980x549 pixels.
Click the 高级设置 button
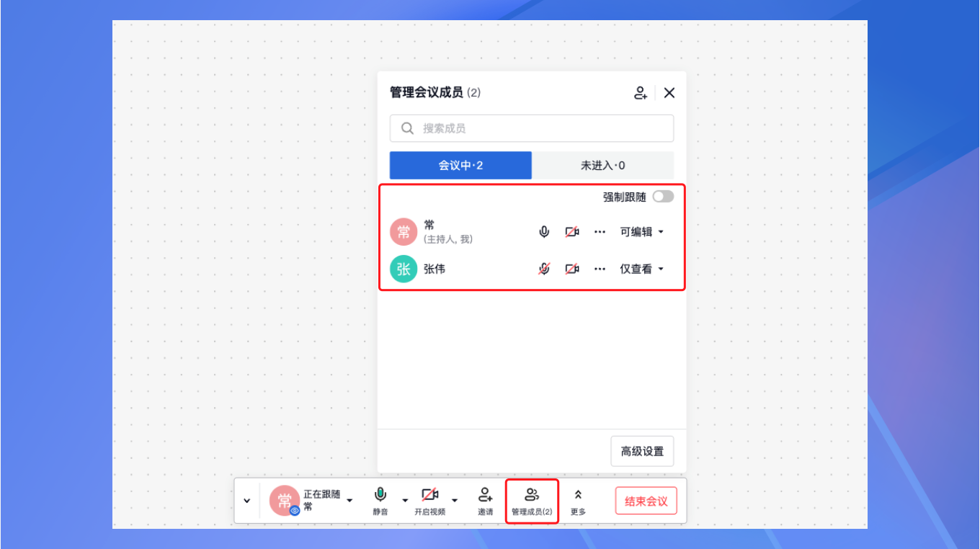click(x=642, y=451)
